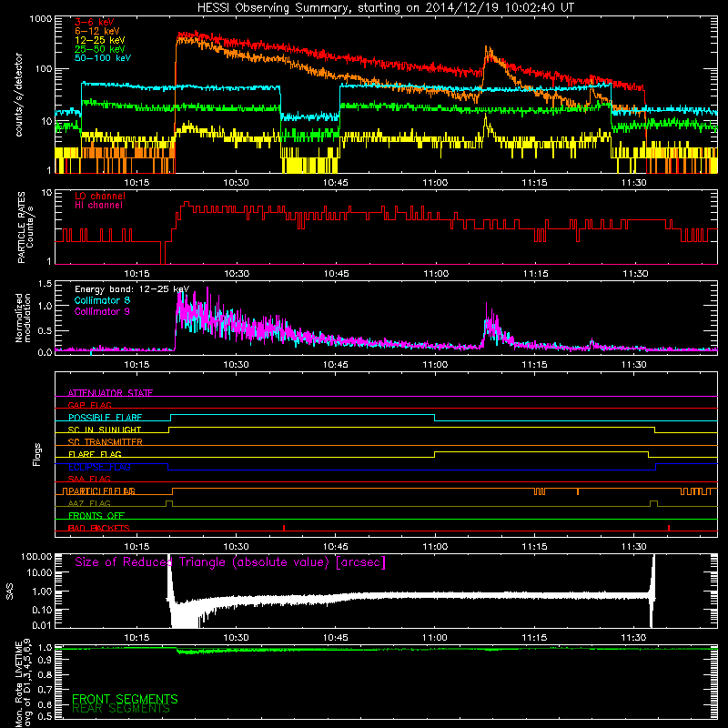This screenshot has height=728, width=728.
Task: Click the HESSI Observing Summary plot title
Action: 386,8
